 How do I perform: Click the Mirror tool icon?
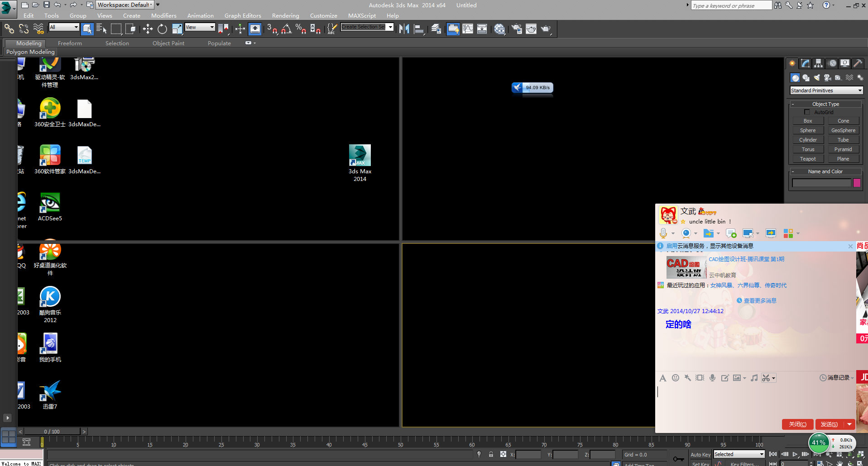(404, 29)
